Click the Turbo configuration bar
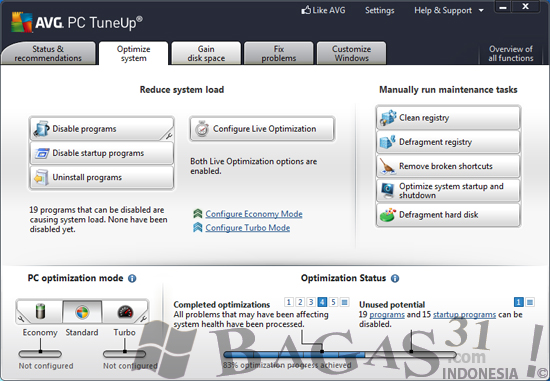The image size is (550, 381). coord(125,354)
